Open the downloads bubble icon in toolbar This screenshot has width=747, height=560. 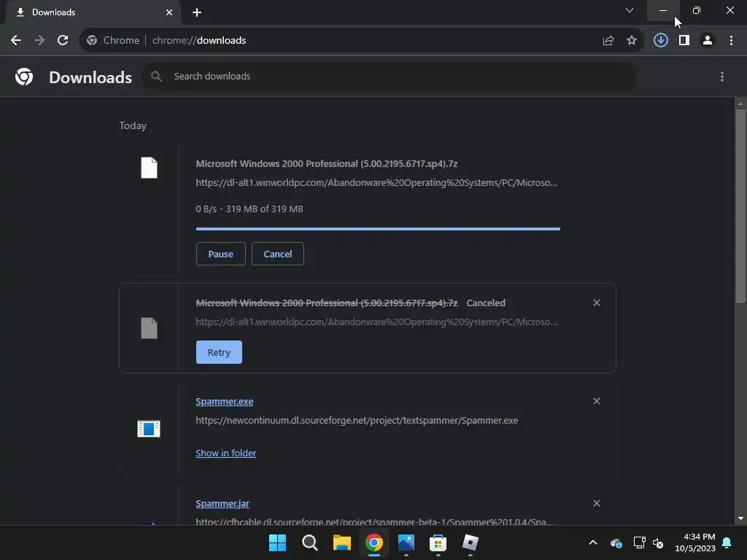point(661,41)
